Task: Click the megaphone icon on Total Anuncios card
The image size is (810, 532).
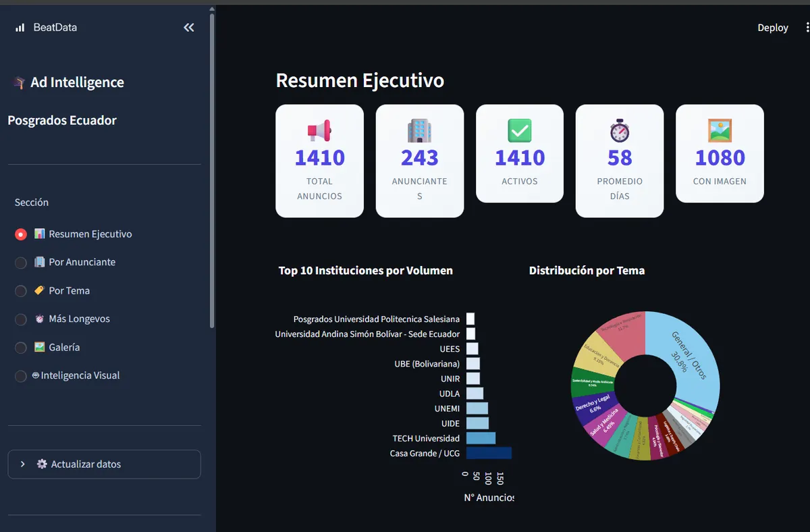Action: 319,130
